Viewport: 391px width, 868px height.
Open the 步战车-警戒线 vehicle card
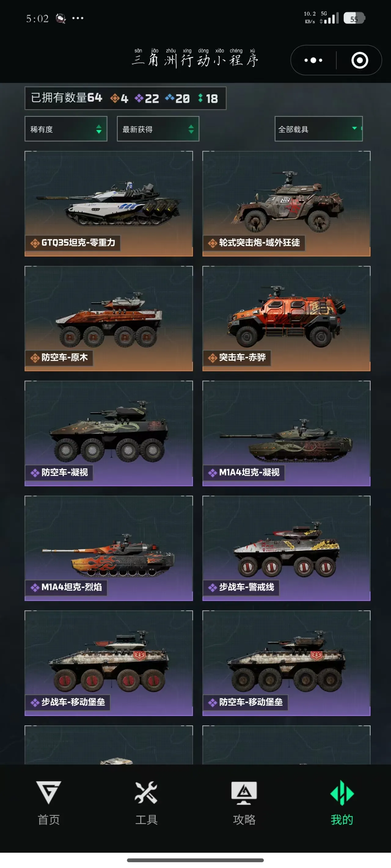coord(286,548)
